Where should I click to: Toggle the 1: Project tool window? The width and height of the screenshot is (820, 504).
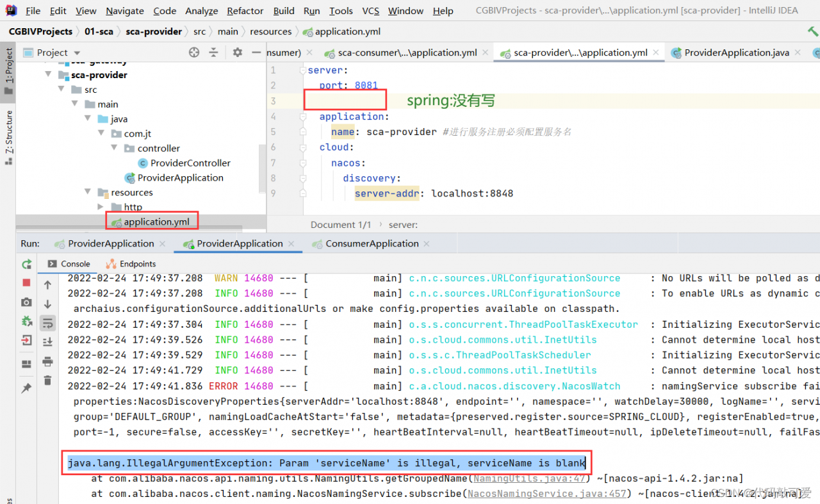click(x=8, y=72)
